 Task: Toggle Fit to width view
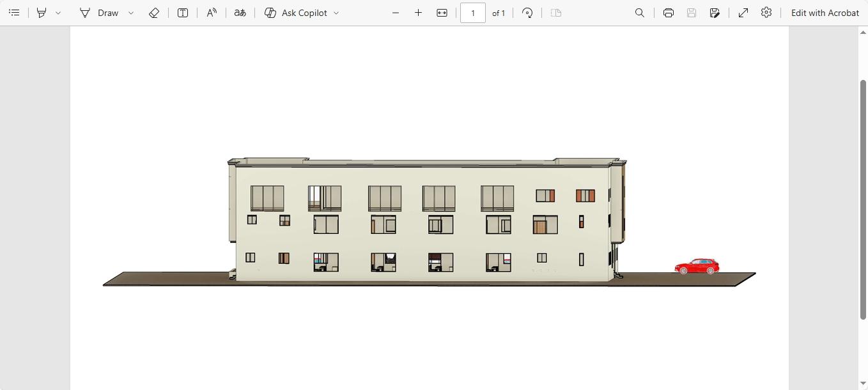(x=442, y=13)
